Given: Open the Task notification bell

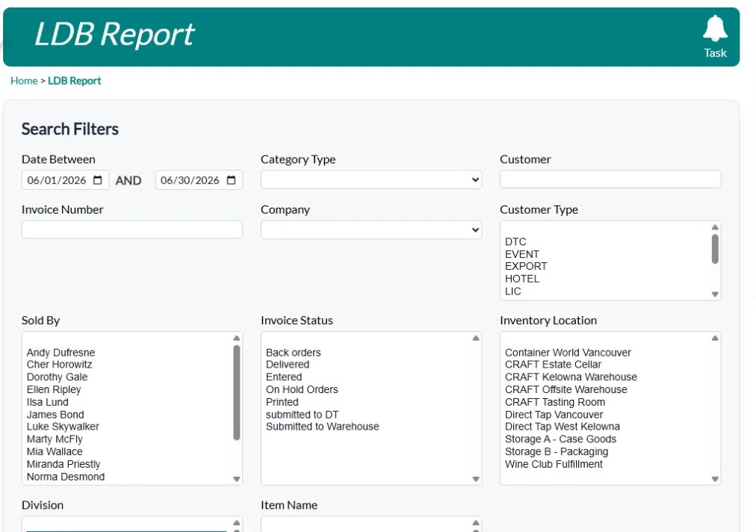Looking at the screenshot, I should pos(714,37).
